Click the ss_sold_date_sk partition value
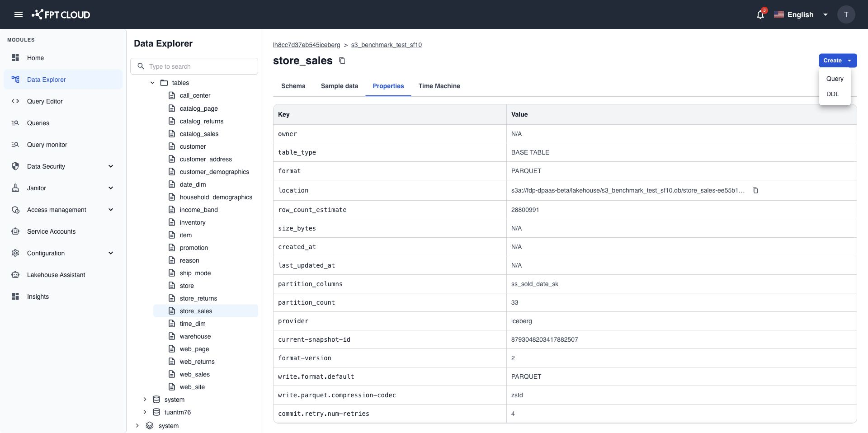Screen dimensions: 868x433 (x=535, y=284)
